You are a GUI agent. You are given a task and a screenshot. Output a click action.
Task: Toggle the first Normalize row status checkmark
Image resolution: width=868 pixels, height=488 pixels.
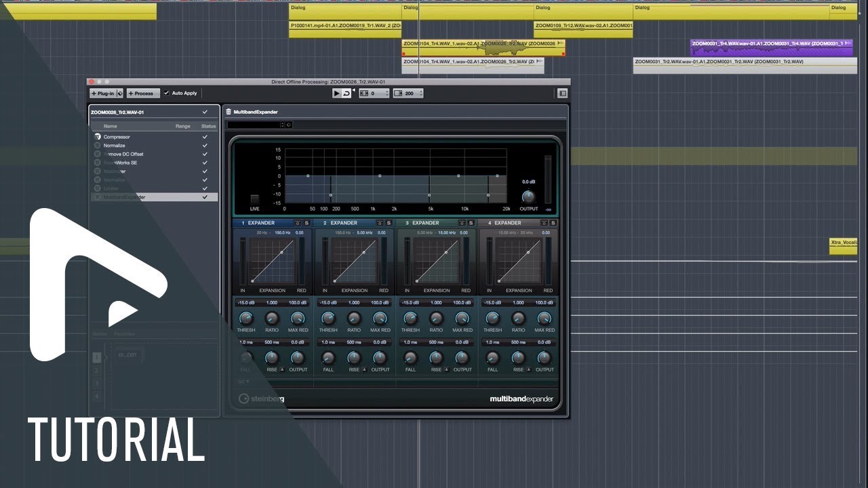pyautogui.click(x=205, y=145)
